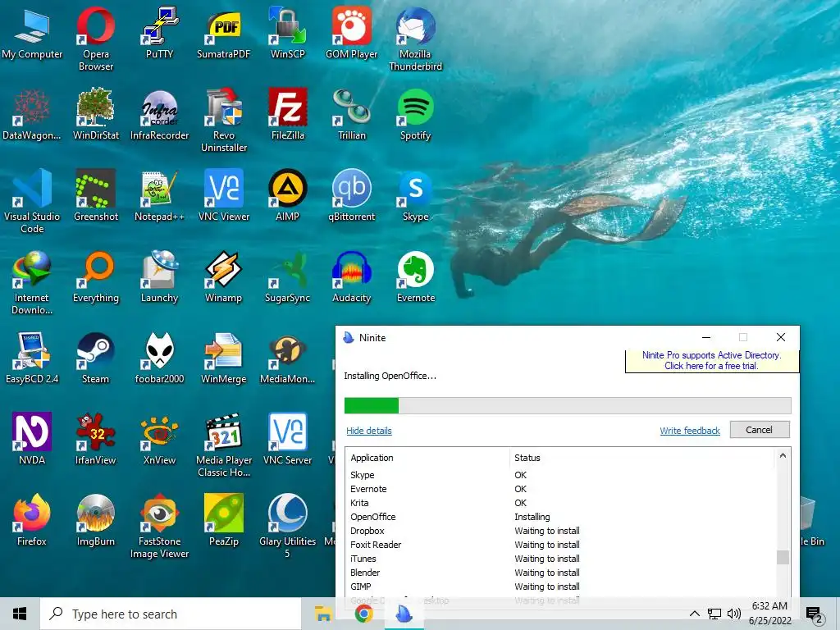Cancel the Ninite installation
The image size is (840, 630).
coord(759,430)
